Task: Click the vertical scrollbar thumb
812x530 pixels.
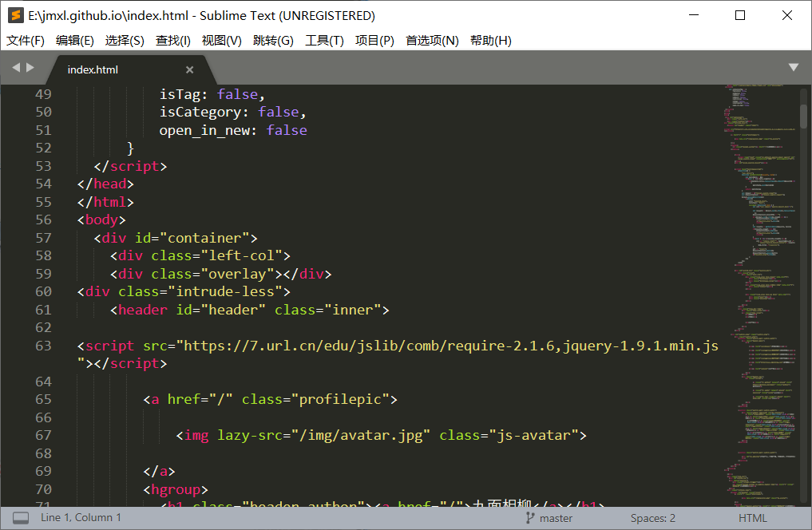Action: coord(803,116)
